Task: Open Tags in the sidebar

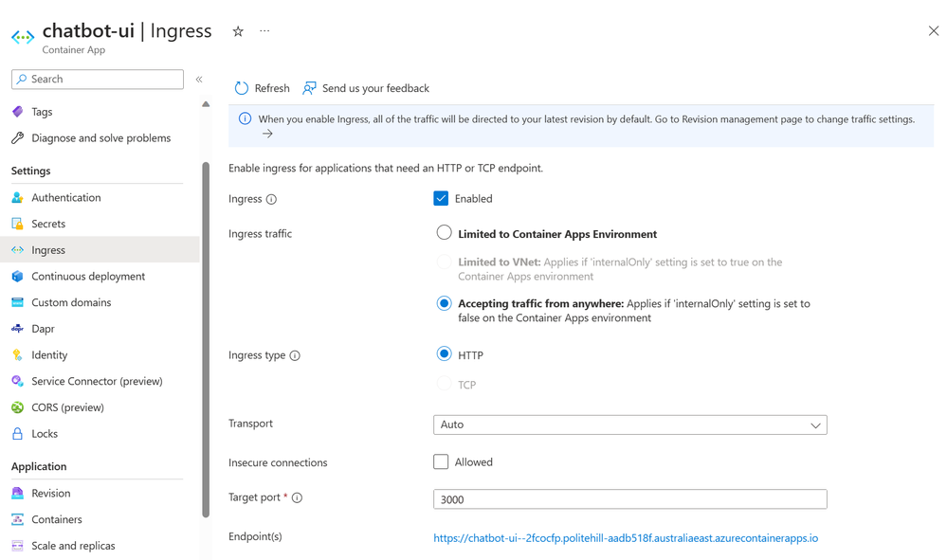Action: (42, 112)
